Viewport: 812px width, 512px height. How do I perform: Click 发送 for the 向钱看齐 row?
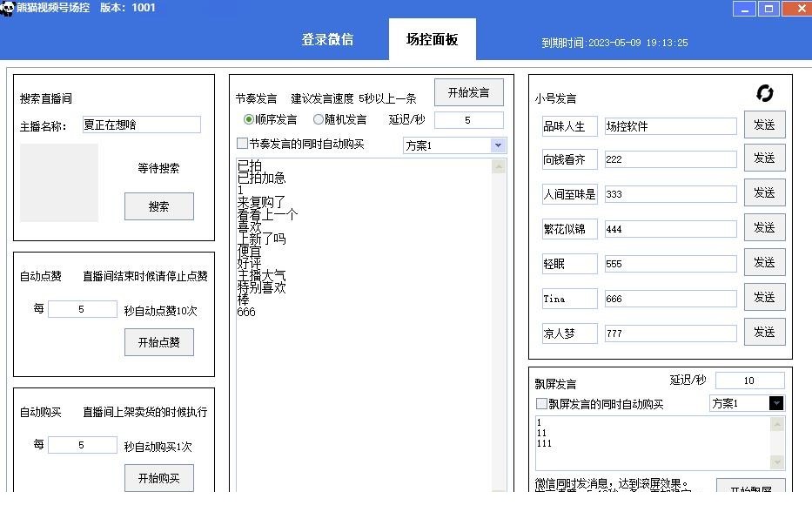click(x=764, y=158)
